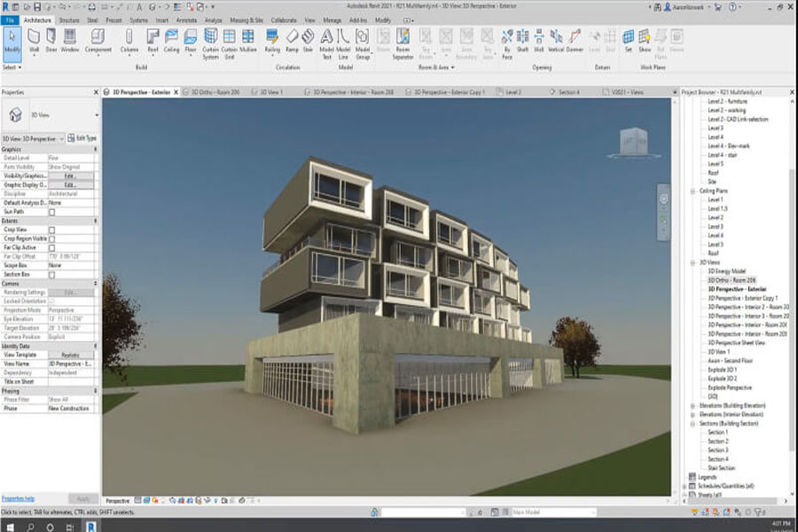Select the Mullion tool
Image resolution: width=798 pixels, height=532 pixels.
pos(248,41)
